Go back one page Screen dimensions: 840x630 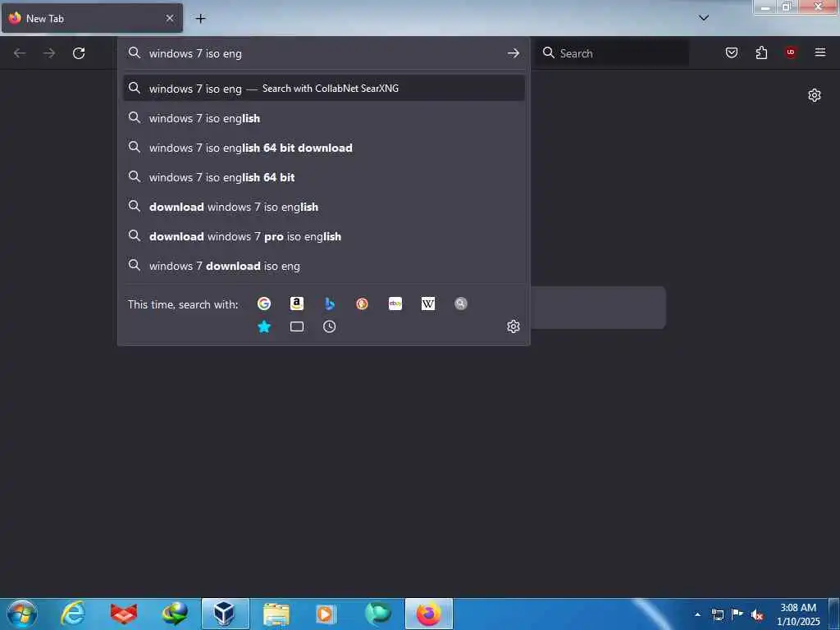coord(20,53)
